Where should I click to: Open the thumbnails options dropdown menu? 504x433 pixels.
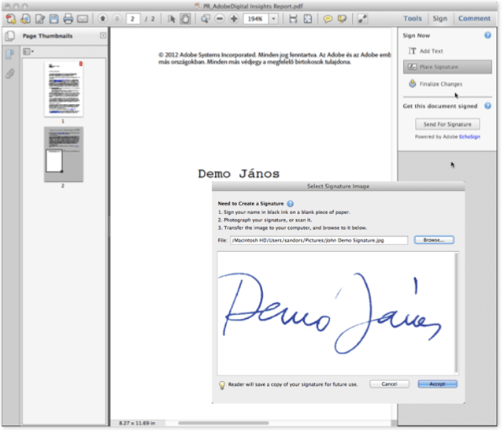coord(28,51)
